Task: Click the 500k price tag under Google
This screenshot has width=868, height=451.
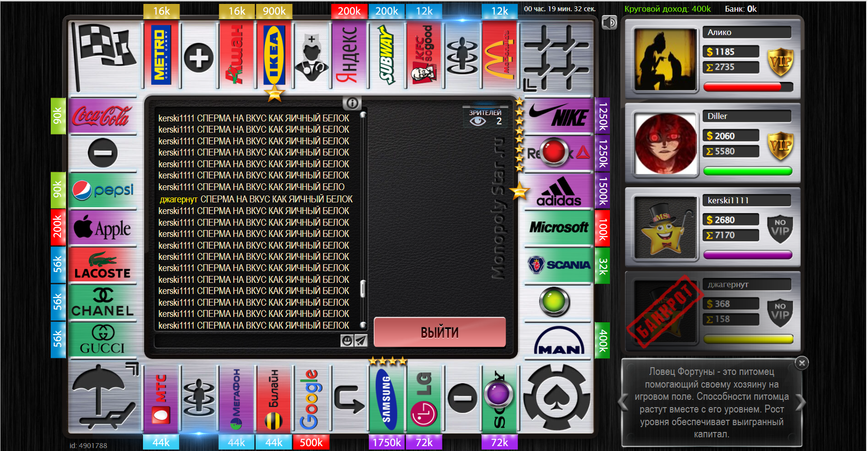Action: pyautogui.click(x=311, y=442)
